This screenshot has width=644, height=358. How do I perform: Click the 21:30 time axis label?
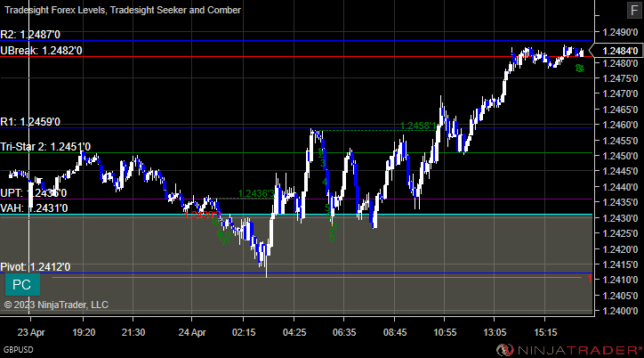click(x=133, y=332)
